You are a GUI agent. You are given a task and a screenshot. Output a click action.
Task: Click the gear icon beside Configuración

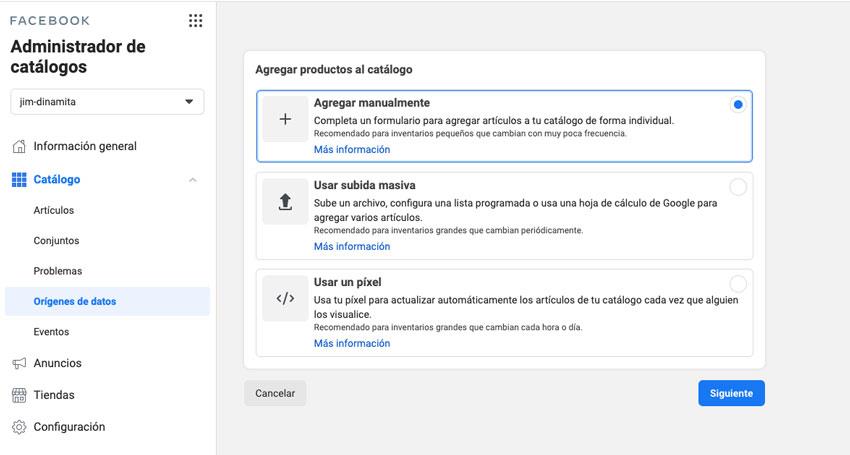(19, 427)
